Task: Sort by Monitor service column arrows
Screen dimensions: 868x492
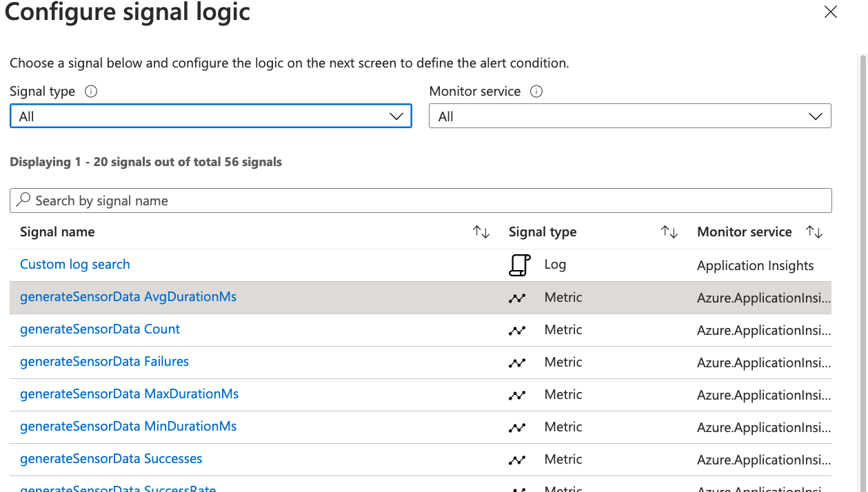Action: 814,232
